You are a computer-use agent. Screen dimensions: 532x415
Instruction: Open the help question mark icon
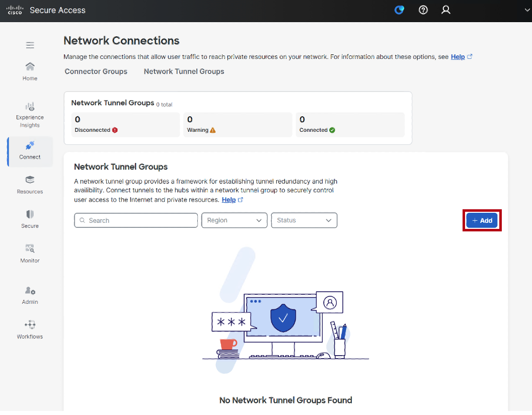423,10
